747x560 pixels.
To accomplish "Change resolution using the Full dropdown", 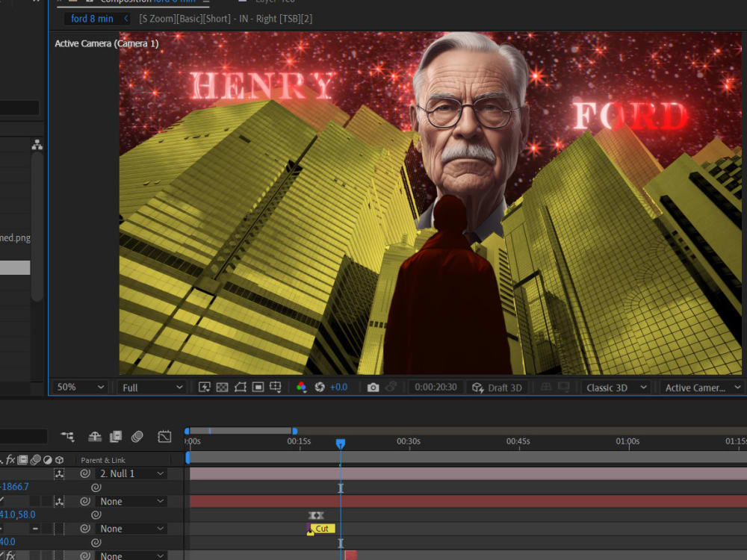I will click(x=149, y=387).
